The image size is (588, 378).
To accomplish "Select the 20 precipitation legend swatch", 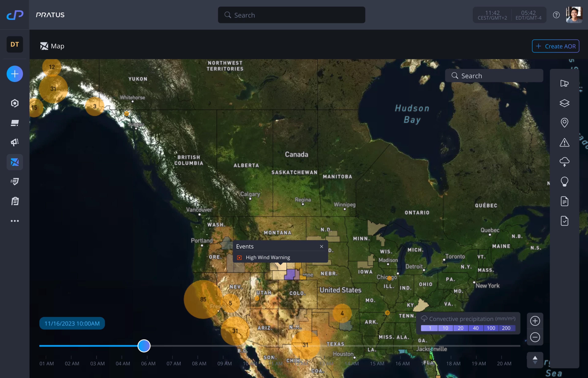I will click(x=460, y=328).
